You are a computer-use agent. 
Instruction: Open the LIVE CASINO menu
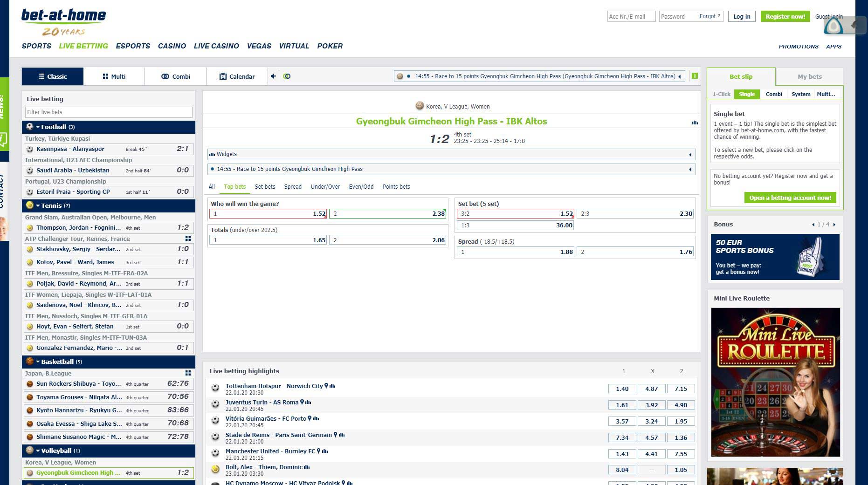tap(216, 46)
